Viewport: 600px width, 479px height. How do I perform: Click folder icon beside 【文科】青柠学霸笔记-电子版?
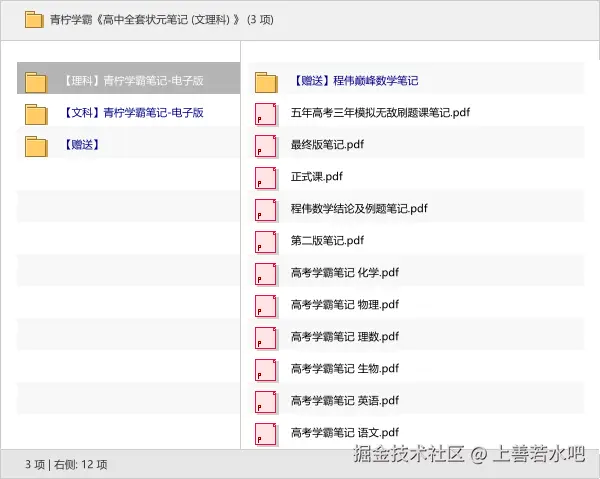pos(36,114)
